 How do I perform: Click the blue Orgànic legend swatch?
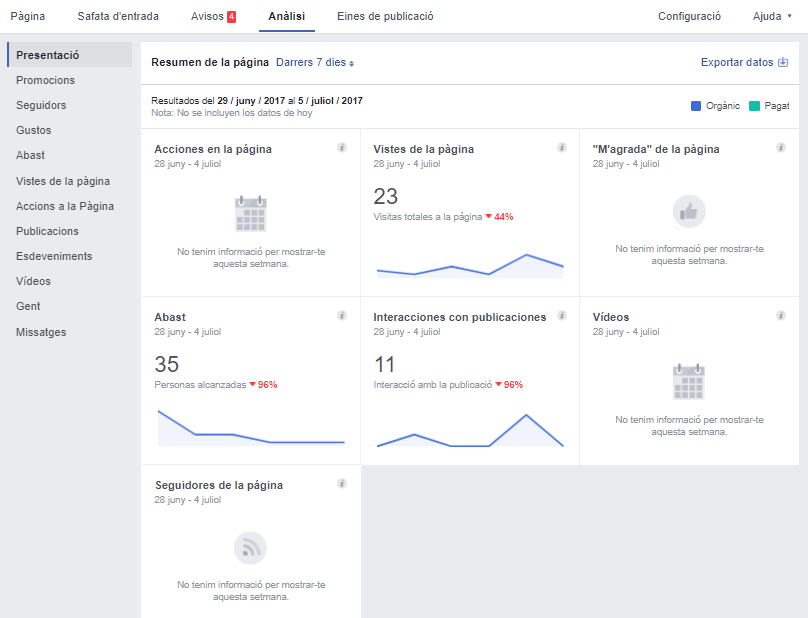tap(697, 106)
